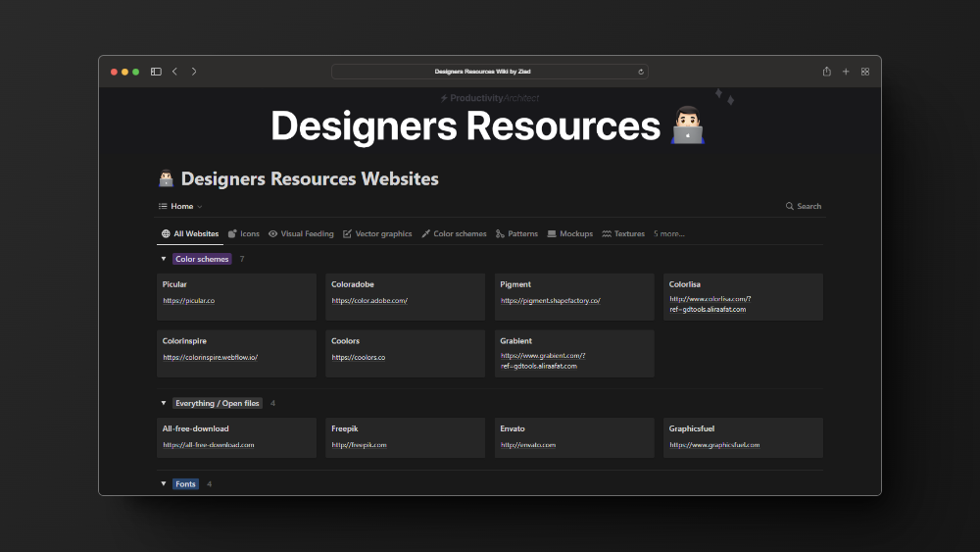Click the Fonts group tag
Screen dimensions: 980x552
[x=185, y=484]
